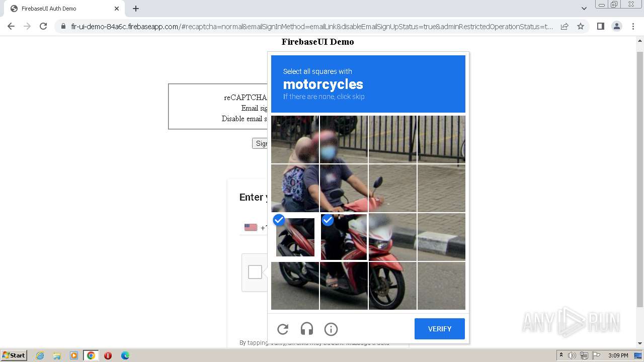Reload the browser page
This screenshot has width=644, height=362.
pos(43,26)
